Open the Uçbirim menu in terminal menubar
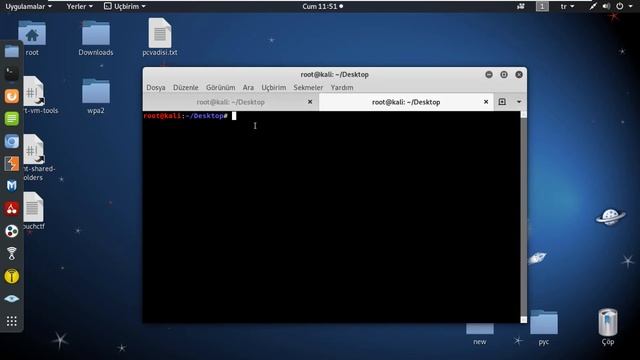 273,87
